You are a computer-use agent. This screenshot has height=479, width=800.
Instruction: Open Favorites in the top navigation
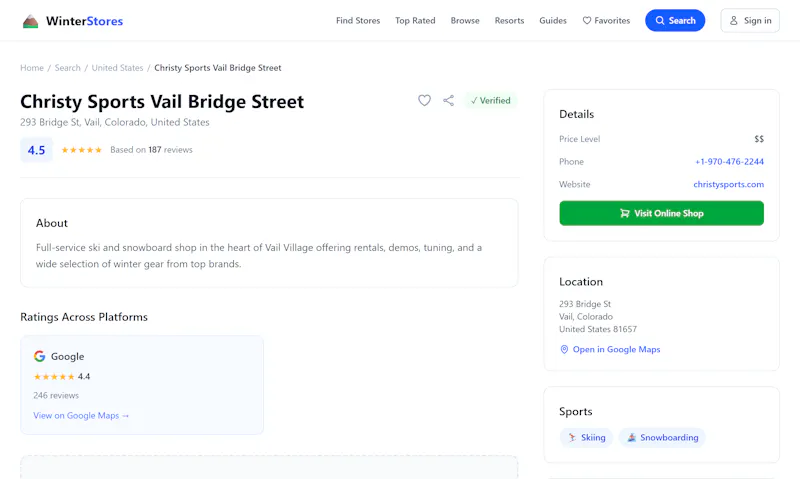606,20
